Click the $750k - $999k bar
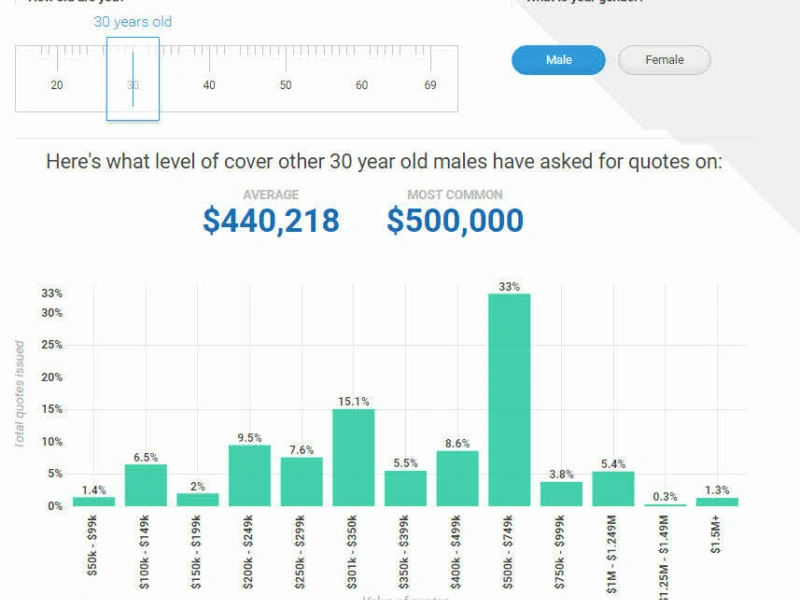 561,494
